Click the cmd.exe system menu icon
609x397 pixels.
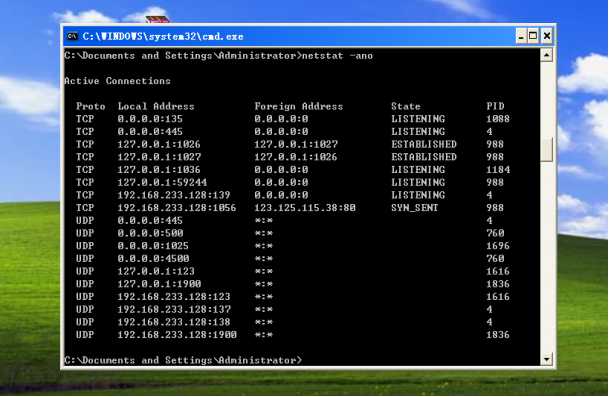[x=72, y=37]
